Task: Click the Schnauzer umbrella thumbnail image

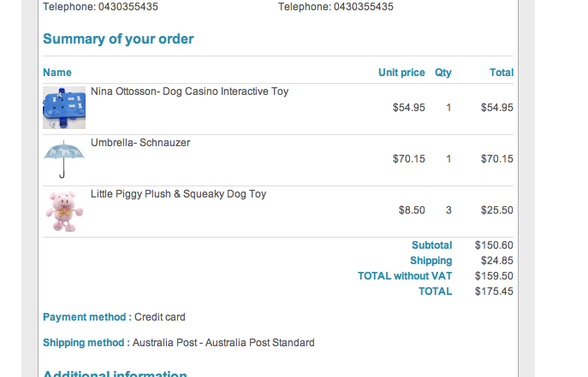Action: (64, 159)
